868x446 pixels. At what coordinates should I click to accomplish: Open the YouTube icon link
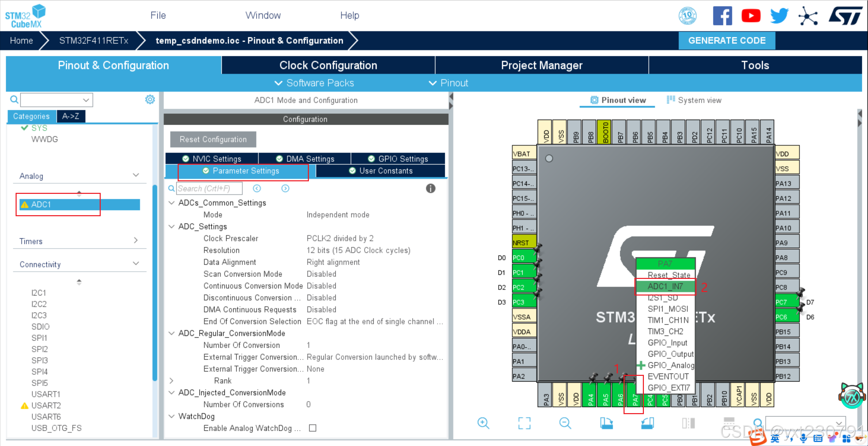click(751, 16)
